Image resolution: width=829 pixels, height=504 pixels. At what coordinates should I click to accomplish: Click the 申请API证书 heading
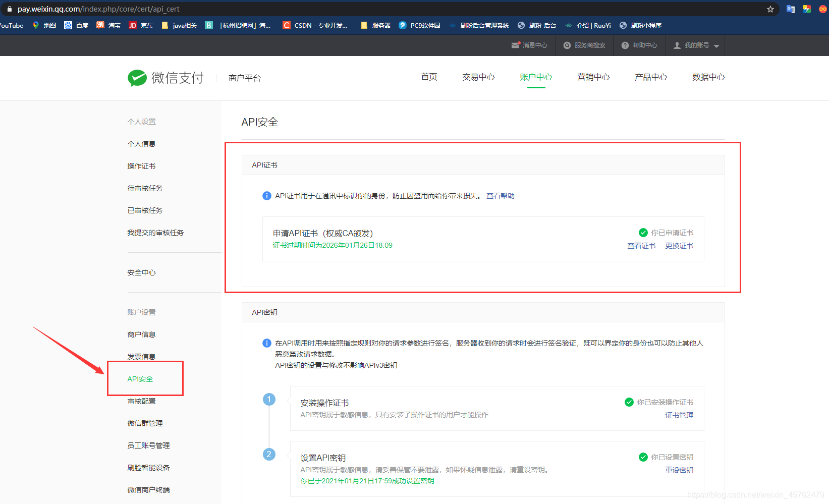point(323,233)
